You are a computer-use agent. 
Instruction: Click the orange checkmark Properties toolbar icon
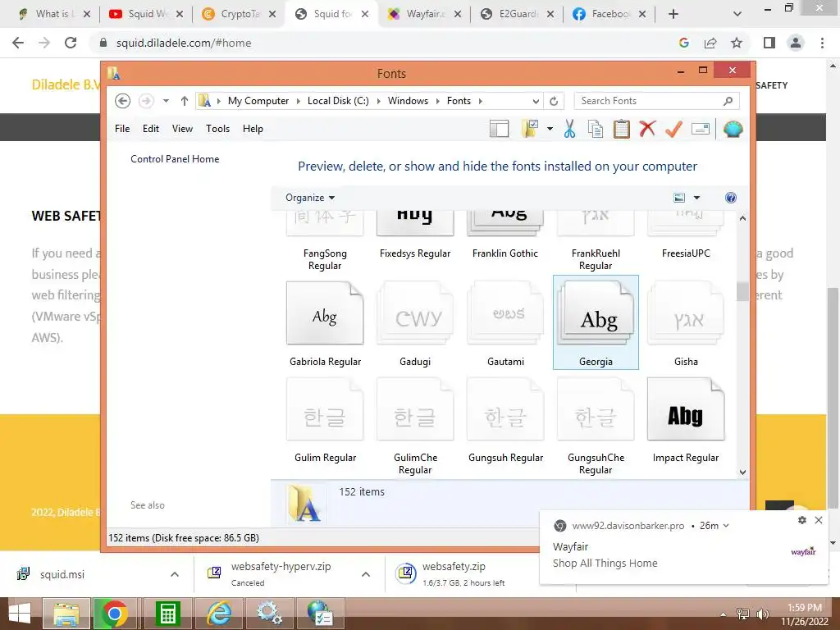point(673,129)
